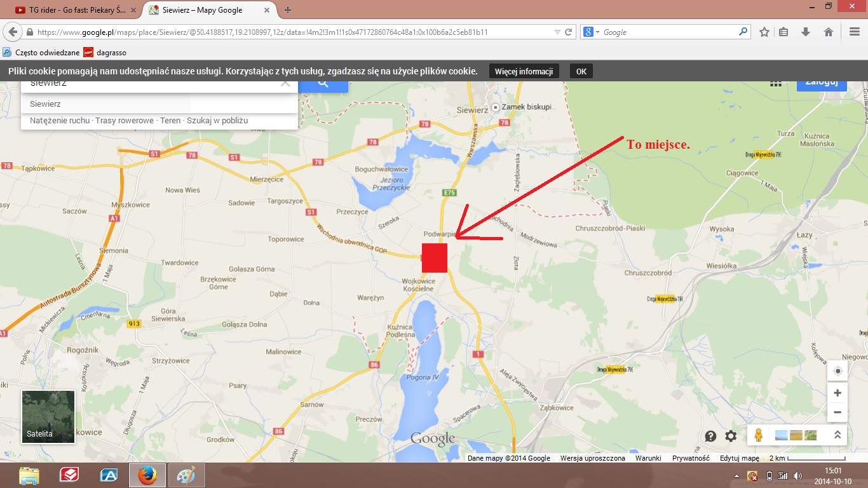Focus the URL address bar
Viewport: 868px width, 488px height.
point(289,32)
